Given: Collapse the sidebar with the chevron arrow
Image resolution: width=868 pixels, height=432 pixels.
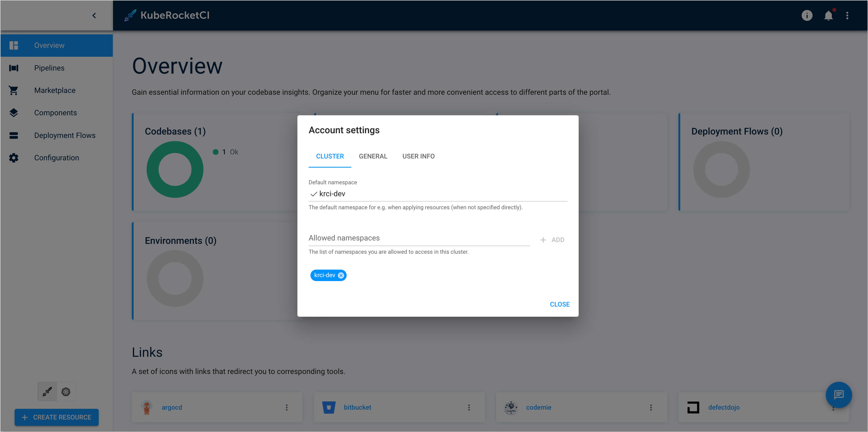Looking at the screenshot, I should (94, 16).
